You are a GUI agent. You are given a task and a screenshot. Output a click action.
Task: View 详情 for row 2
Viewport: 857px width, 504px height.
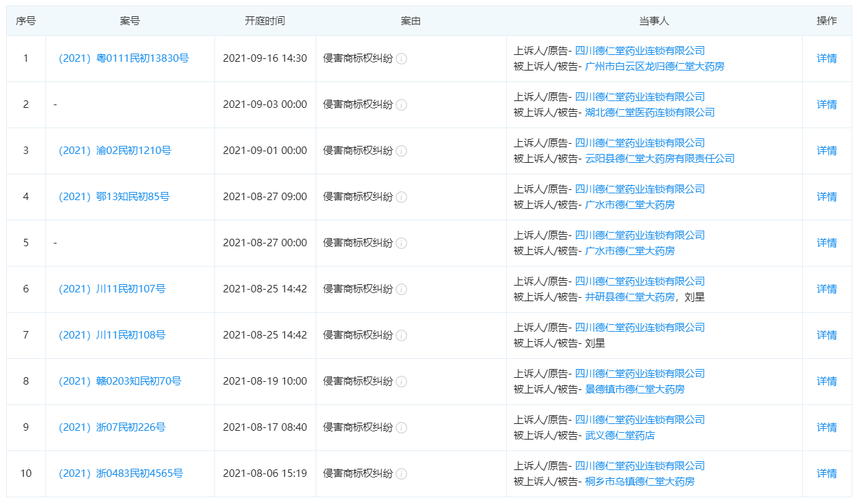tap(826, 104)
